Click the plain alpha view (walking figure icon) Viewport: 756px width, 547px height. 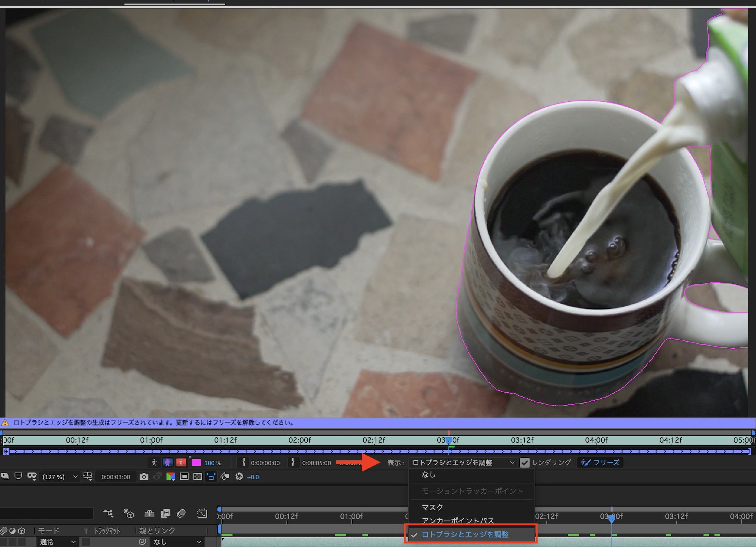point(154,463)
